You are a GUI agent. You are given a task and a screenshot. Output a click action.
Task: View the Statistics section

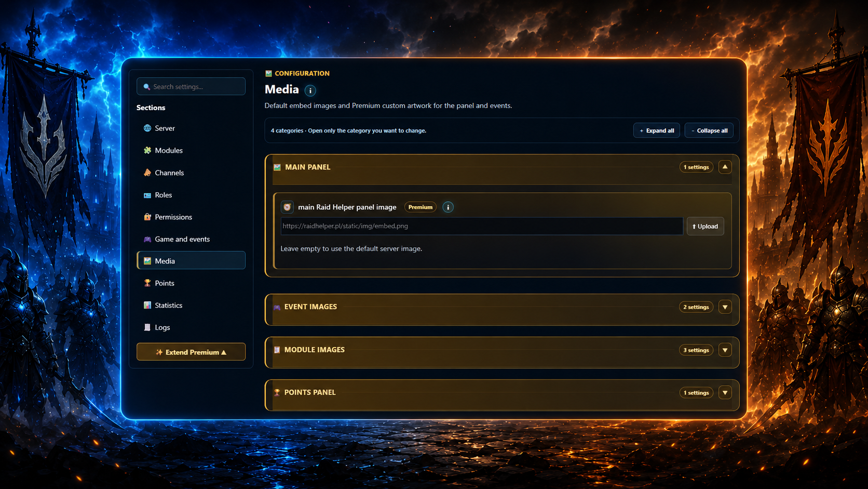pyautogui.click(x=191, y=305)
